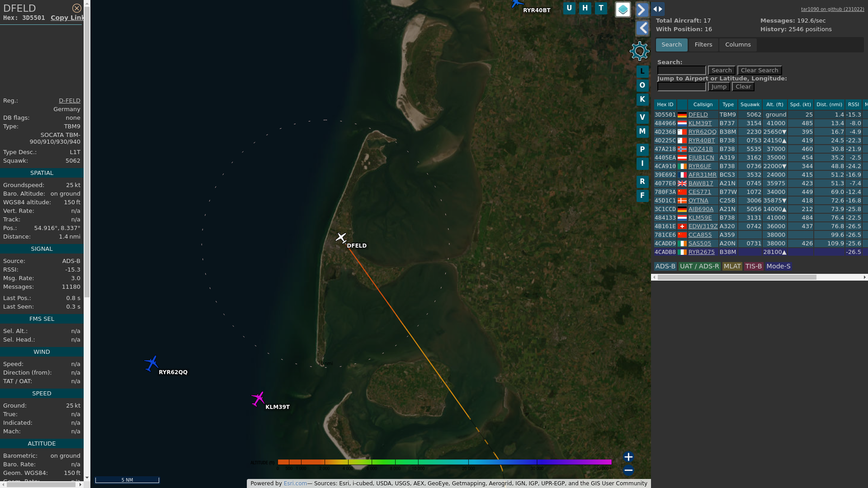Select BAW817 callsign in aircraft table
This screenshot has height=488, width=868.
click(x=701, y=183)
